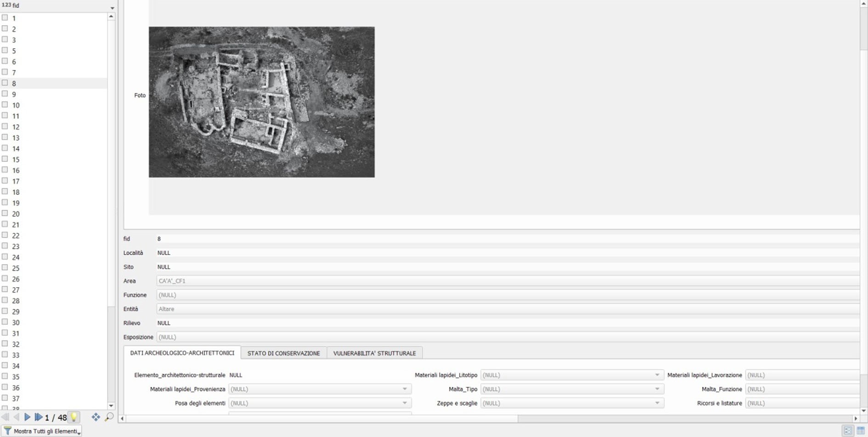Click the pan map to feature icon
The image size is (868, 437).
[x=96, y=417]
